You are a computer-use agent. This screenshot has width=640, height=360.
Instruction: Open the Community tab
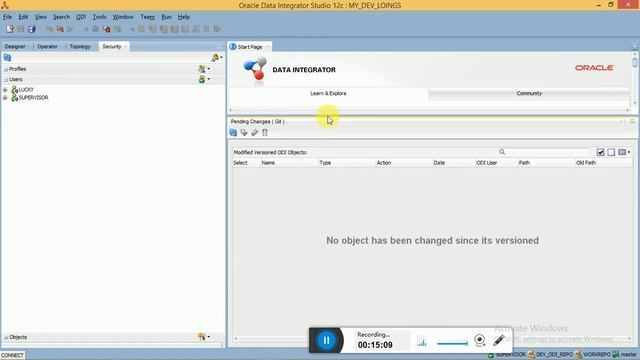coord(529,93)
